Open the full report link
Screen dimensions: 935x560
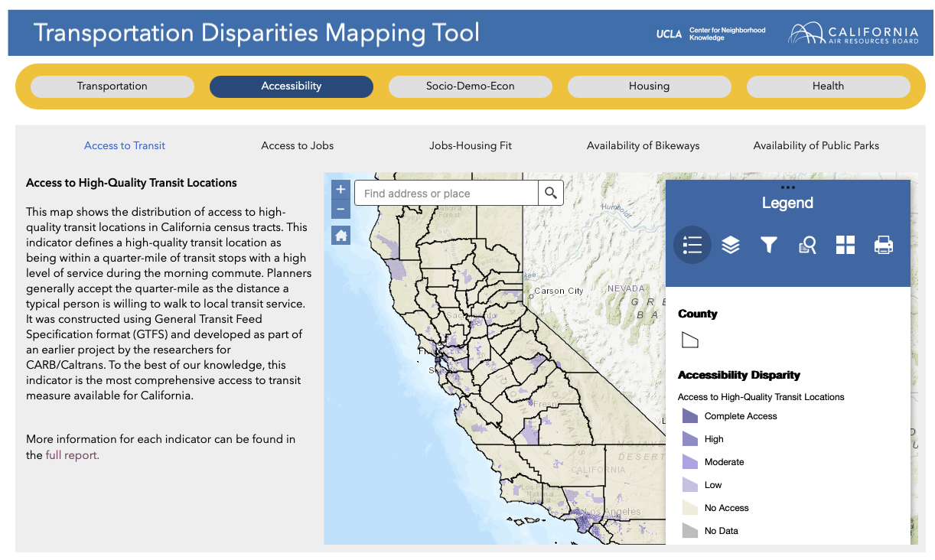click(x=72, y=455)
